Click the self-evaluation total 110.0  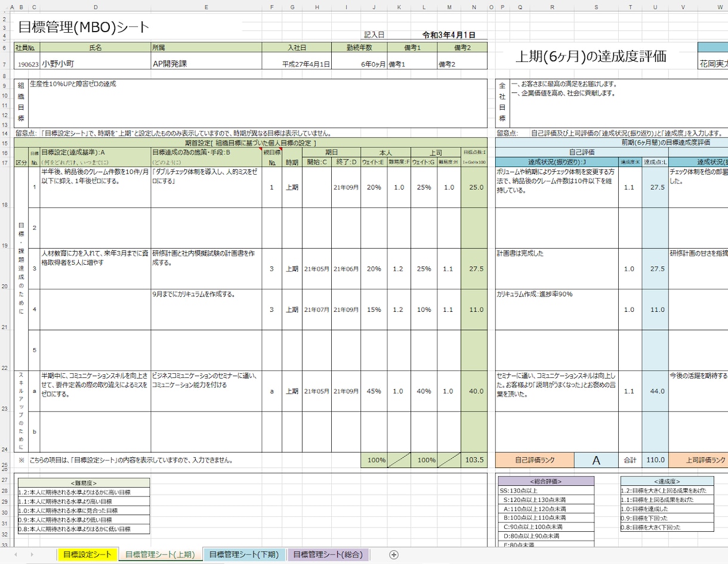pyautogui.click(x=655, y=461)
